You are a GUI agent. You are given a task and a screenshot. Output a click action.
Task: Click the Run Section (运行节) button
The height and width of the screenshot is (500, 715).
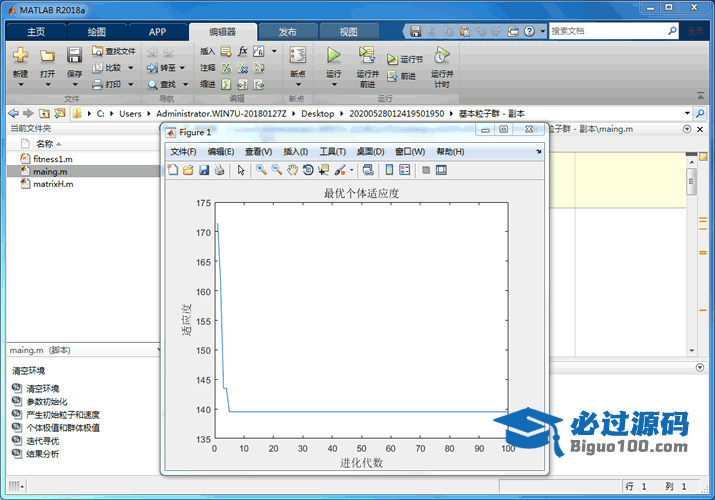point(404,59)
